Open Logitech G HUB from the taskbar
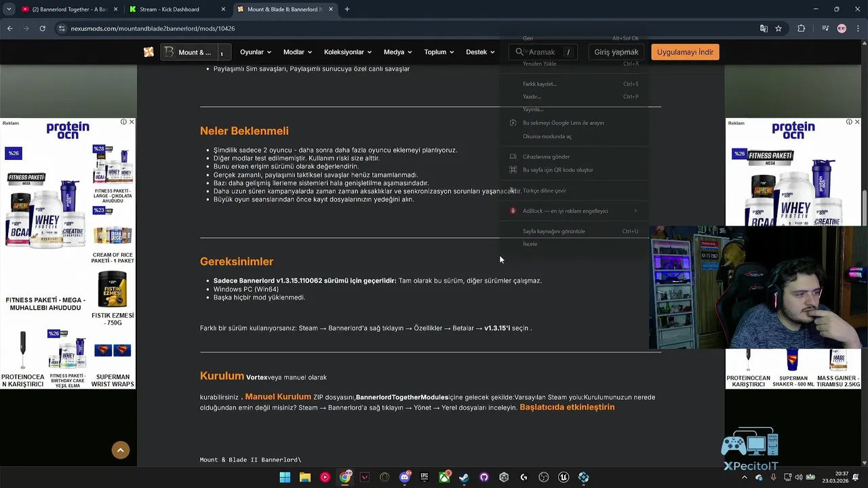 point(524,477)
